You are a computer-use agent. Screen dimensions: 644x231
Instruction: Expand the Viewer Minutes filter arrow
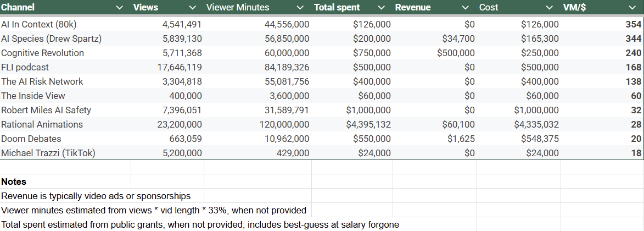(300, 8)
